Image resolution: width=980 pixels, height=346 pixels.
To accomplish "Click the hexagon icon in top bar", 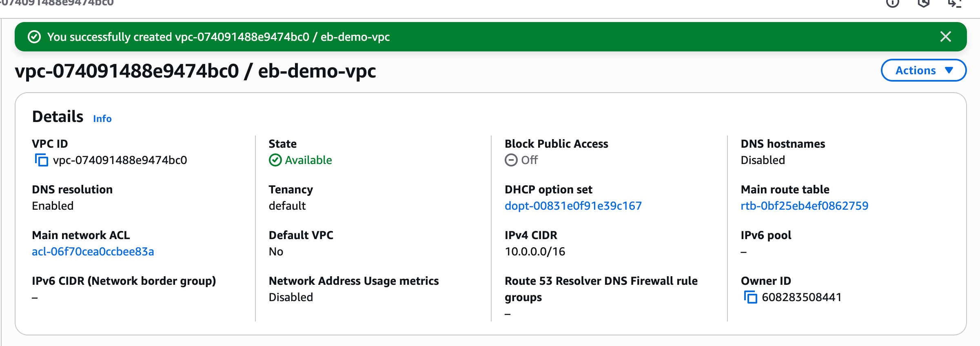I will pyautogui.click(x=924, y=3).
